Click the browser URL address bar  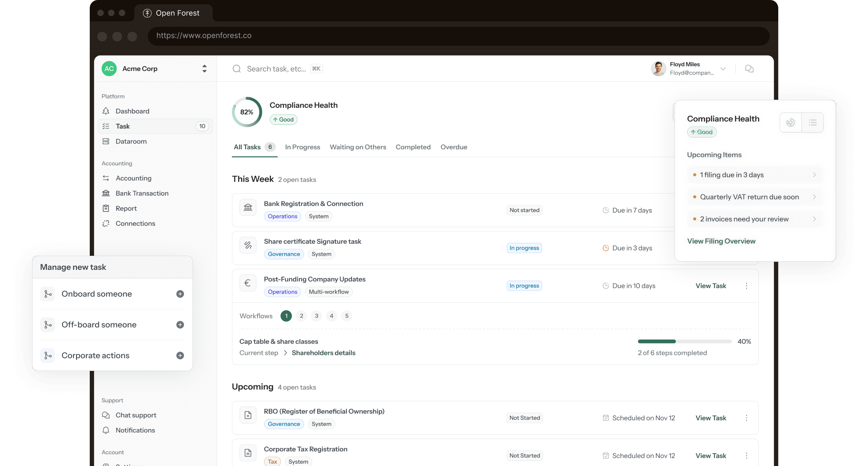tap(458, 36)
